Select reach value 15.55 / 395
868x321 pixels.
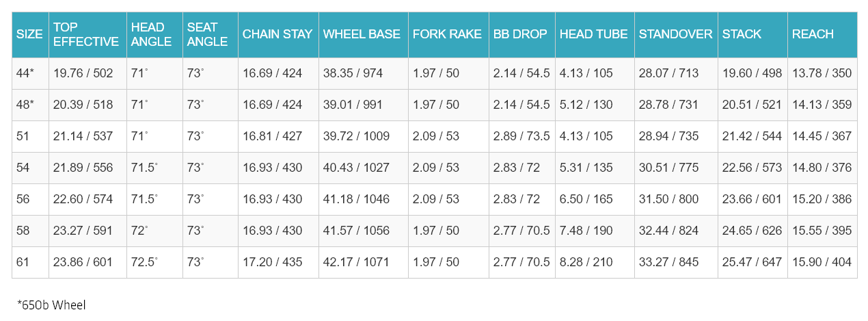tap(822, 231)
